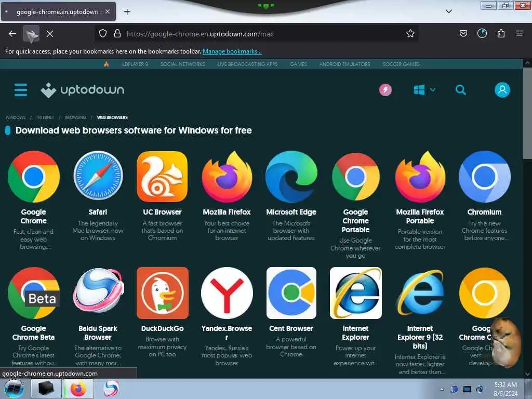Open the ANDROID EMULATORS menu link

[344, 64]
